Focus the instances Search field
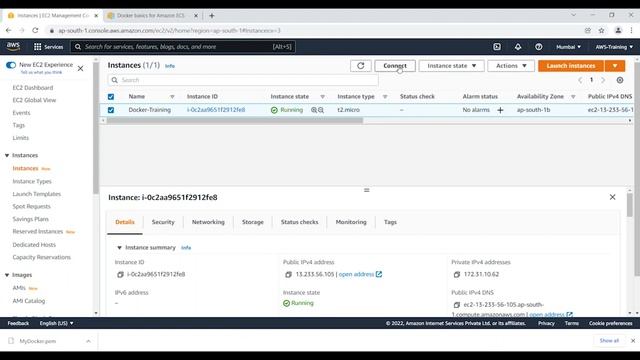The image size is (640, 360). [x=243, y=80]
